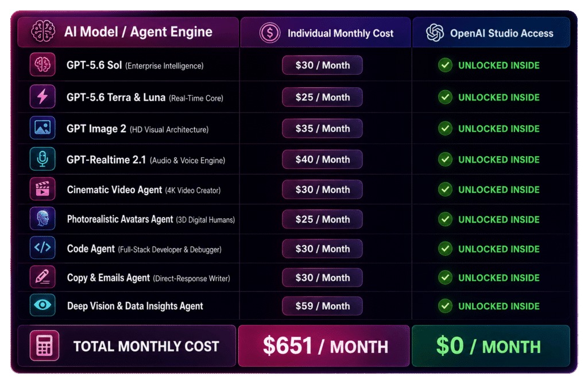Click the GPT-Realtime 2.1 (Audio & Voice Engine) label
Screen dimensions: 588x392
click(146, 160)
